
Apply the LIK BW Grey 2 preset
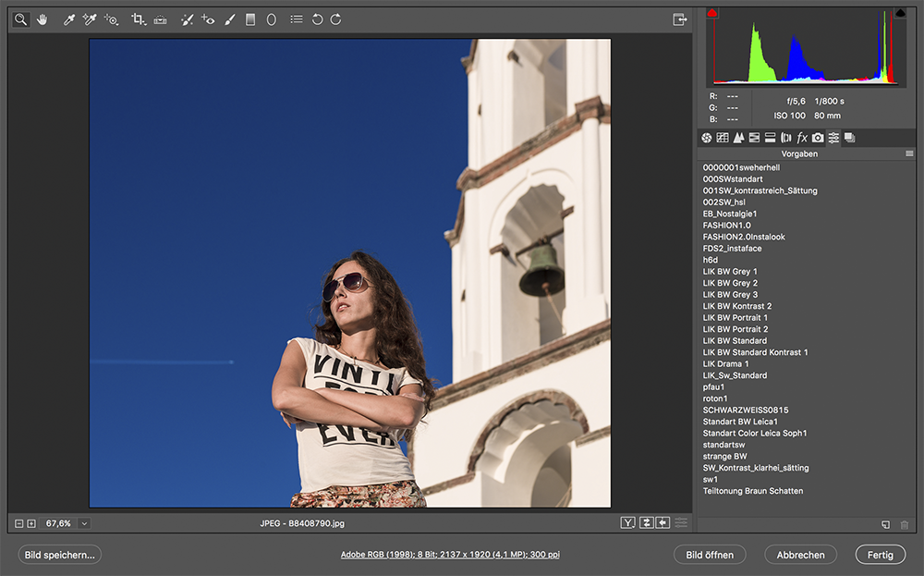pyautogui.click(x=730, y=283)
